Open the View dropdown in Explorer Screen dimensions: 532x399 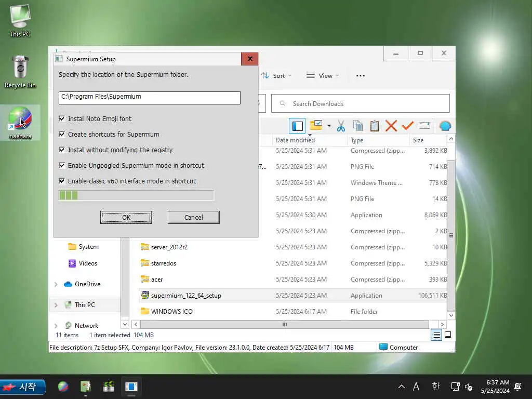coord(322,76)
